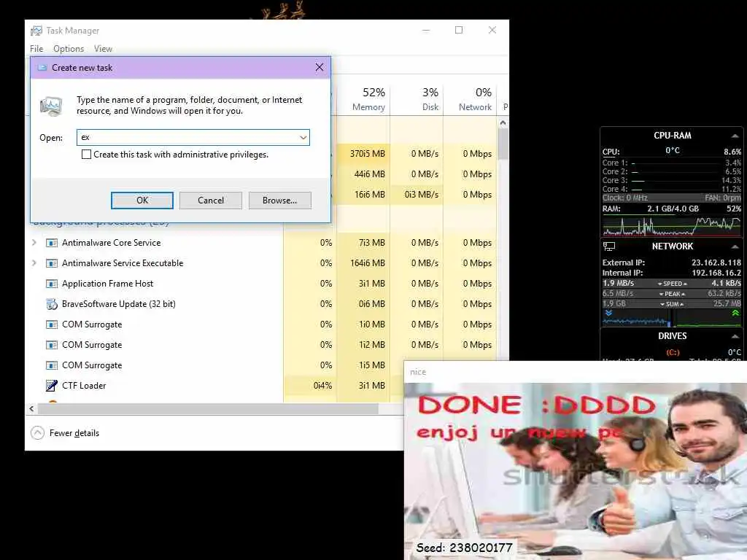The height and width of the screenshot is (560, 747).
Task: Collapse the CPU-RAM widget section
Action: [735, 136]
